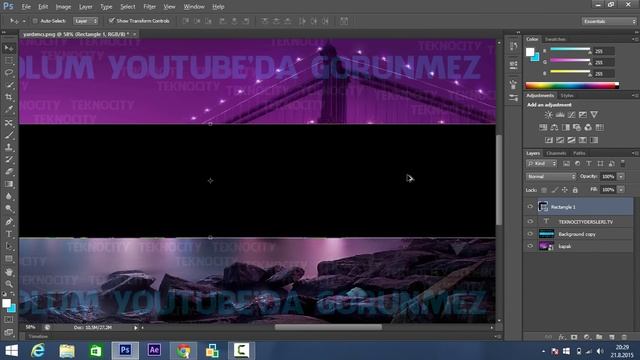
Task: Select the Pen tool
Action: (9, 222)
